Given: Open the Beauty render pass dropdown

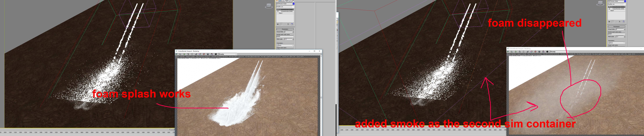Looking at the screenshot, I should pos(228,54).
